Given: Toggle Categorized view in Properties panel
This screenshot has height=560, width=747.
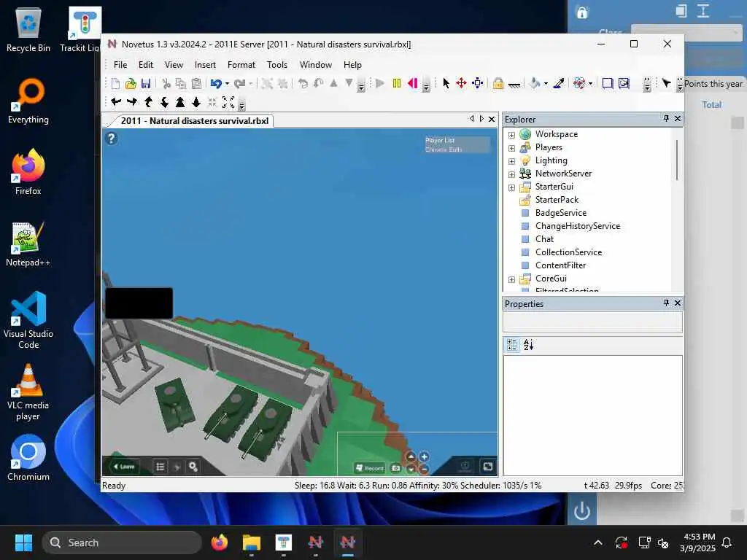Looking at the screenshot, I should [x=512, y=345].
